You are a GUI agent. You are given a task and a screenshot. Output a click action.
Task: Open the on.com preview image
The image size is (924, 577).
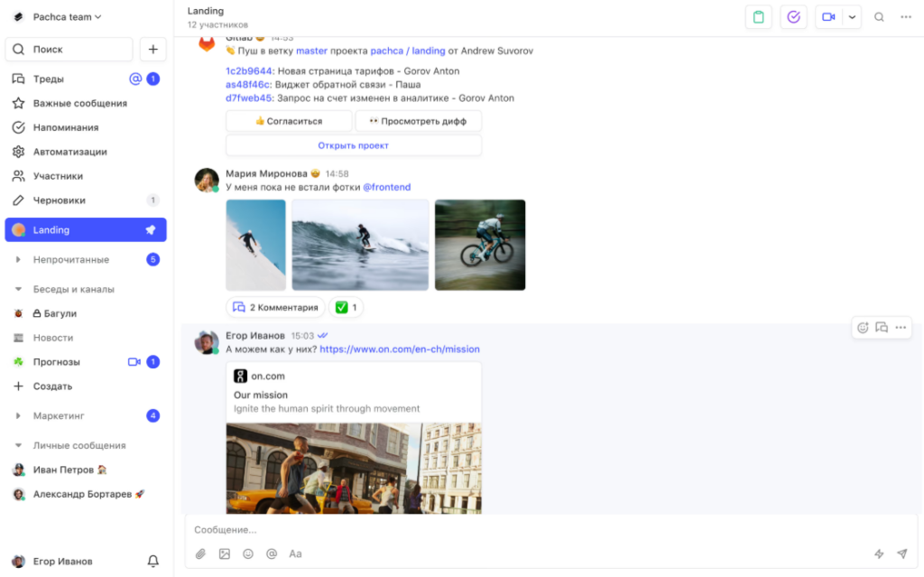[354, 468]
